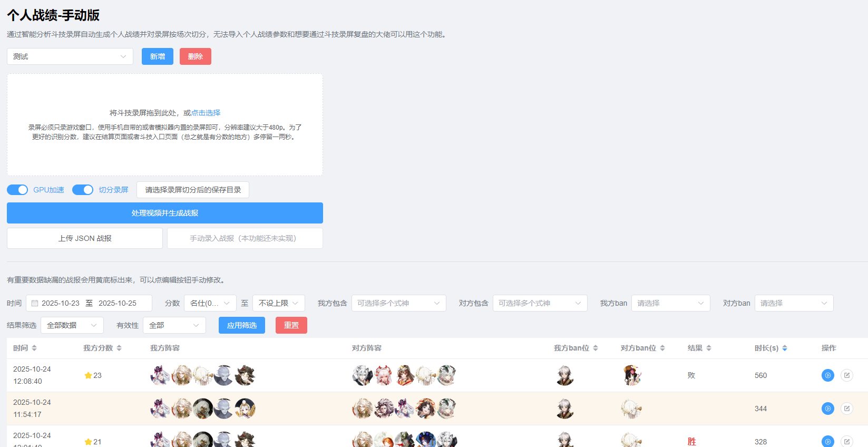Open the 对方ban select dropdown
Screen dimensions: 868x447
(794, 303)
